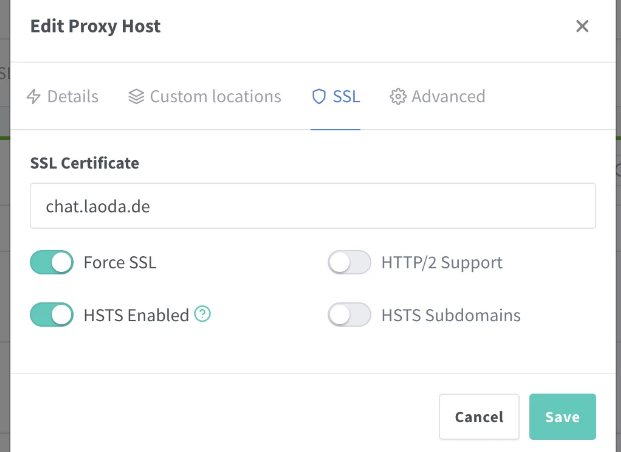Save the proxy host settings
The width and height of the screenshot is (621, 452).
click(562, 417)
